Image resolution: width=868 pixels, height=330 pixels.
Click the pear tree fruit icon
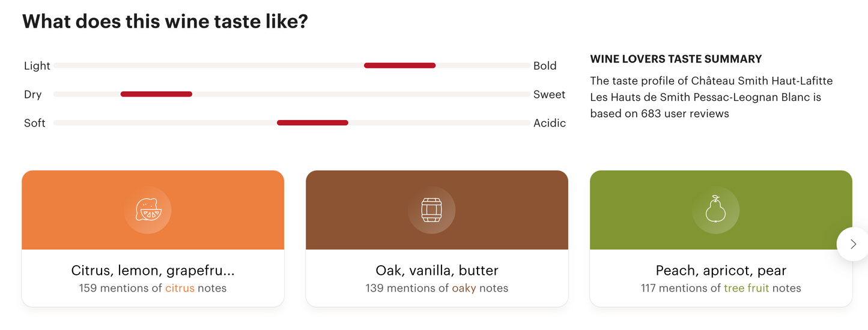715,210
